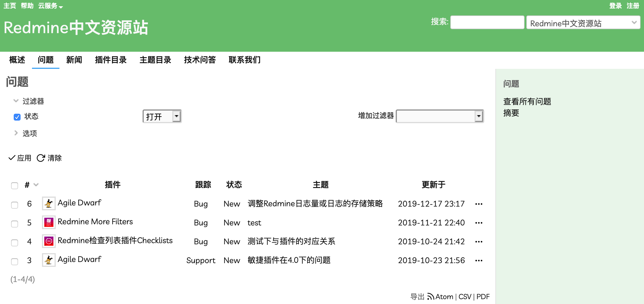Screen dimensions: 644x304
Task: Check the box for issue 6
Action: click(15, 205)
